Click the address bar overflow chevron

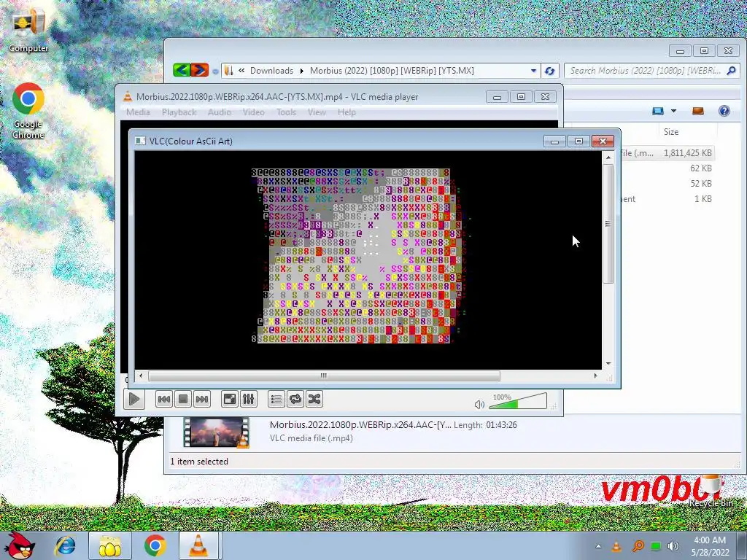[241, 71]
